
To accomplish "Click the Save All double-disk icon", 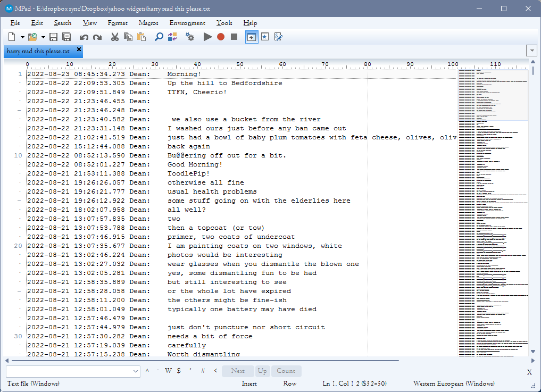I will pos(66,37).
